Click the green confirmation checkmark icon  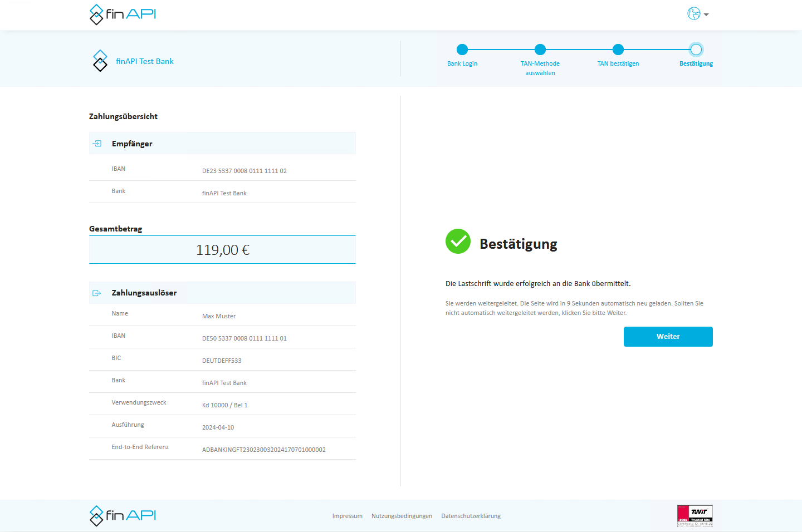click(458, 241)
